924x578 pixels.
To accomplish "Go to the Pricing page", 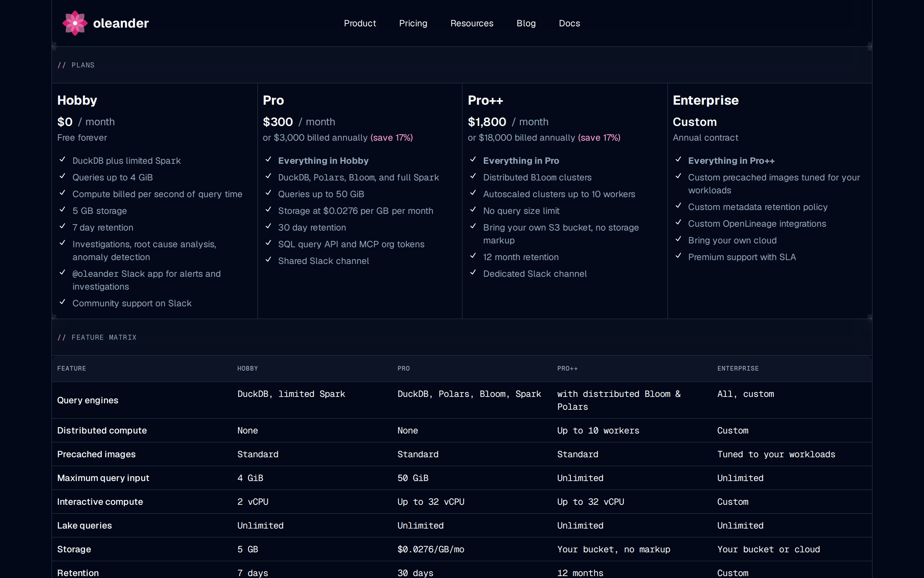I will tap(413, 23).
